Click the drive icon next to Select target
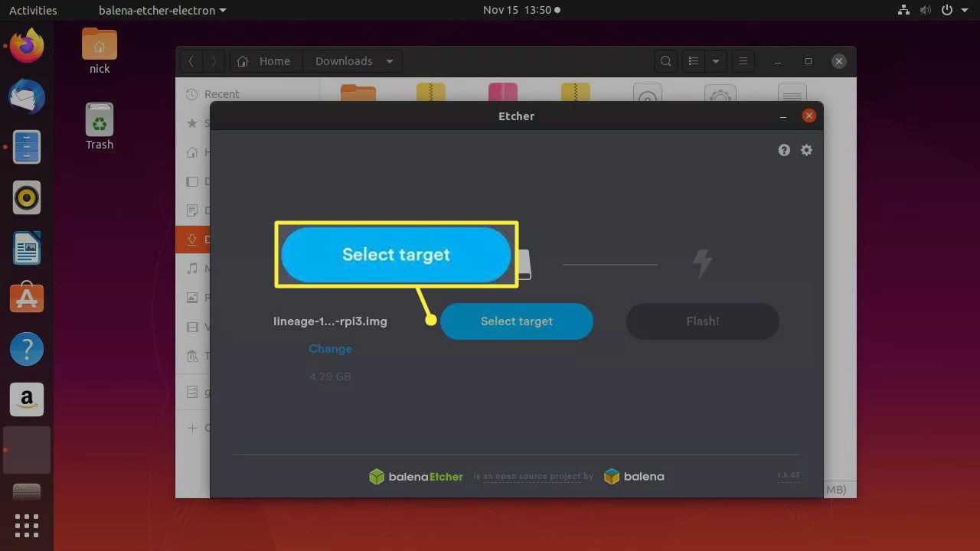980x551 pixels. [x=524, y=264]
